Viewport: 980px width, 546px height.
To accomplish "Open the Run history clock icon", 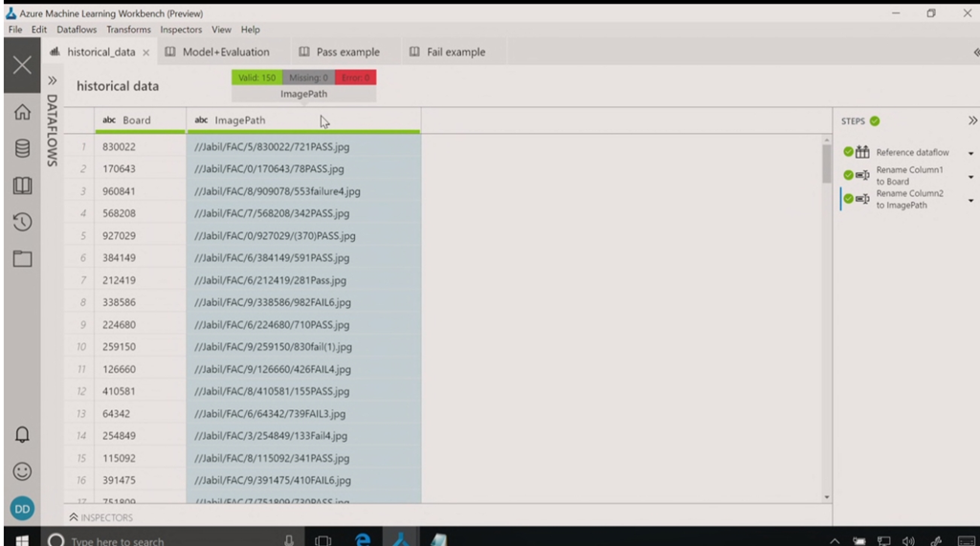I will 23,222.
